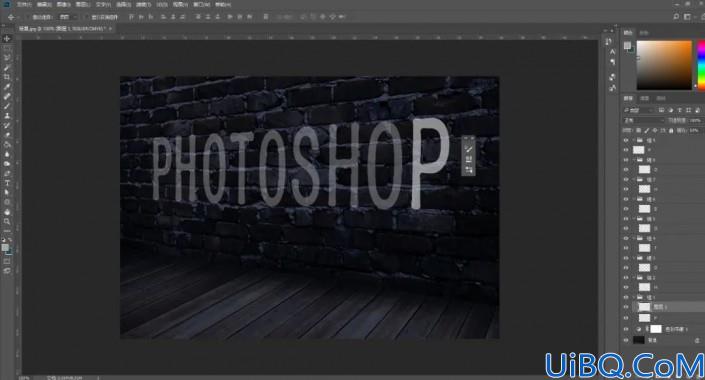Open the collapsed History panel icon
Image resolution: width=705 pixels, height=380 pixels.
[x=608, y=41]
